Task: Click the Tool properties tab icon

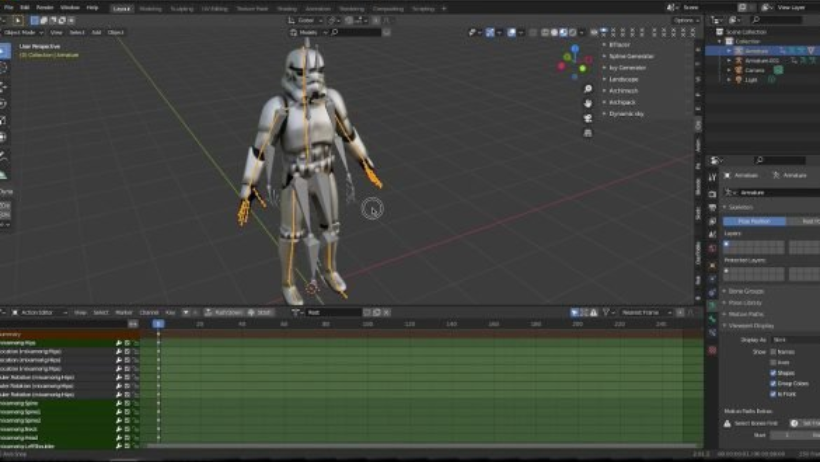Action: 712,177
